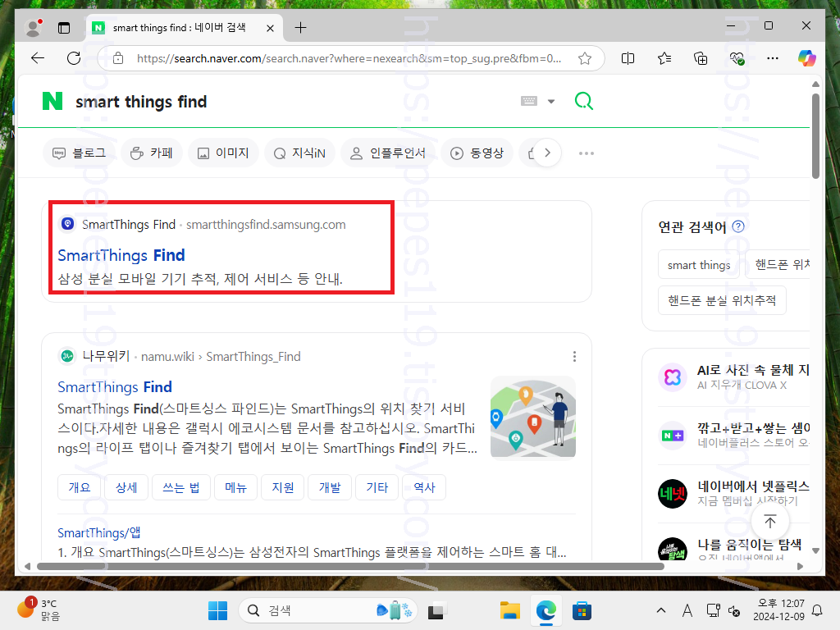Open weather widget showing 3°C
Image resolution: width=840 pixels, height=630 pixels.
(x=39, y=610)
